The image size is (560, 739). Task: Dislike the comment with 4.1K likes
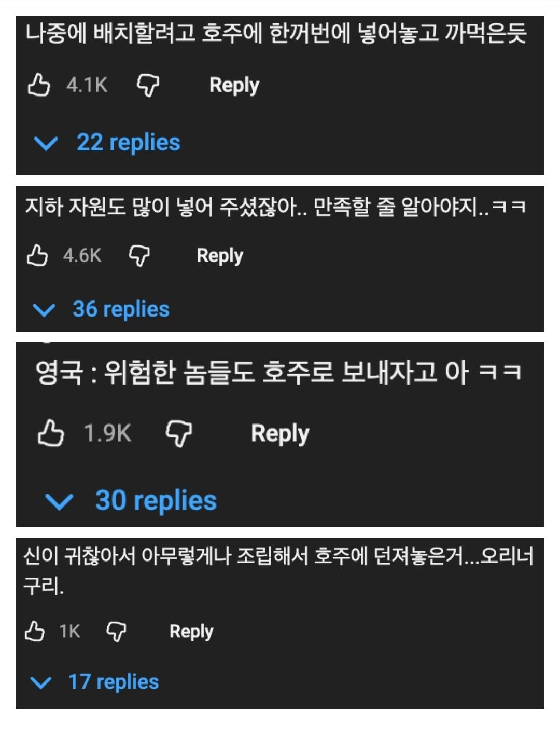click(x=148, y=85)
